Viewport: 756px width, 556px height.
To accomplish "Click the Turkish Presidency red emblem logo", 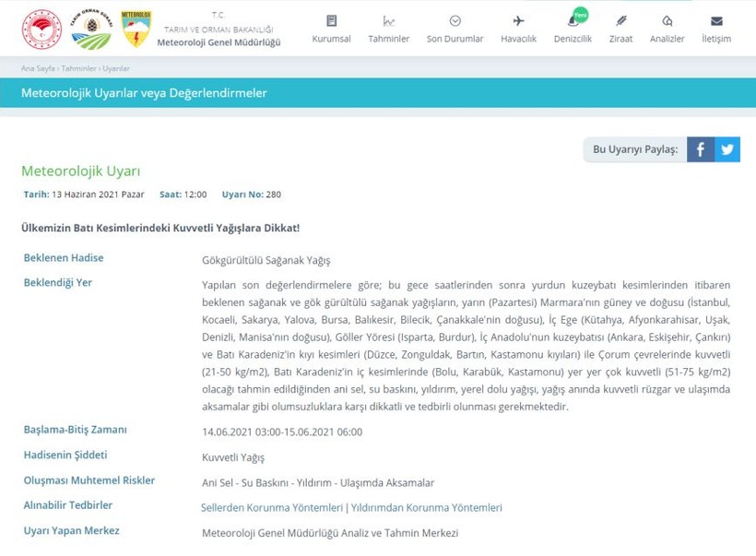I will coord(41,30).
